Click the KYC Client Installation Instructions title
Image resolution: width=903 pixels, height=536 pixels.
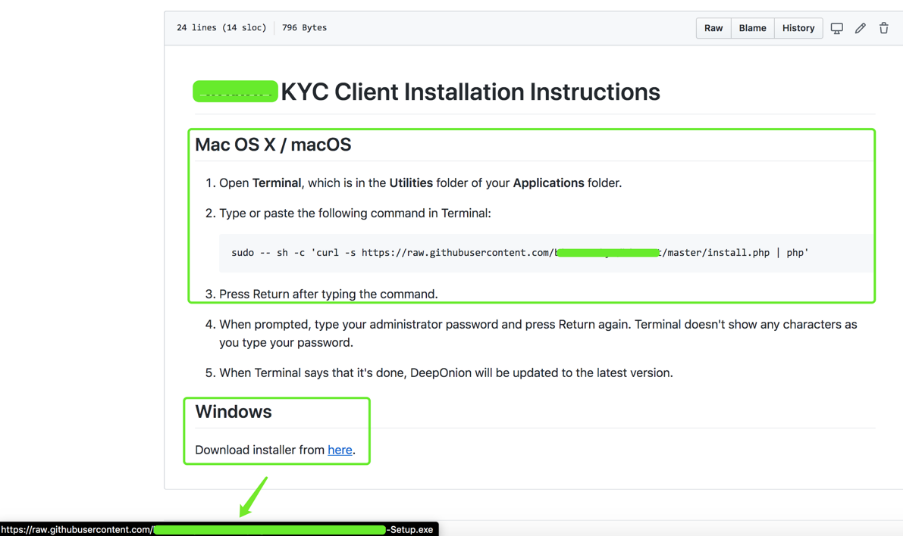(x=470, y=92)
